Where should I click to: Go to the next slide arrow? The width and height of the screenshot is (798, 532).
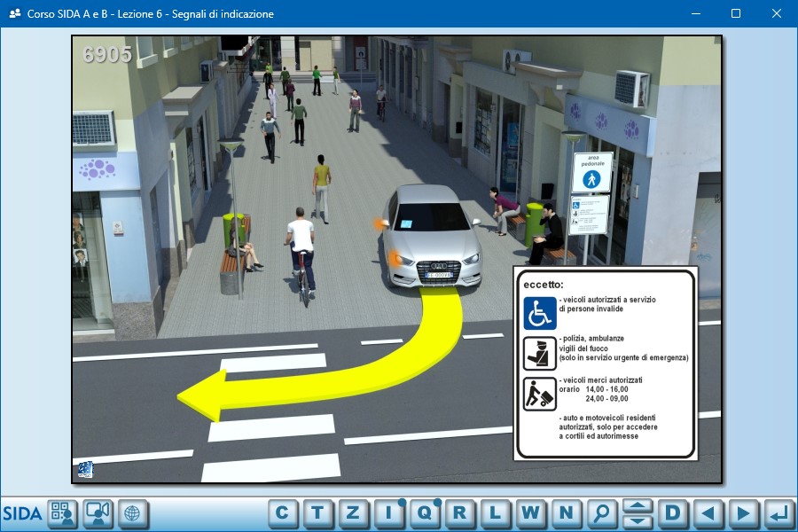pos(744,512)
